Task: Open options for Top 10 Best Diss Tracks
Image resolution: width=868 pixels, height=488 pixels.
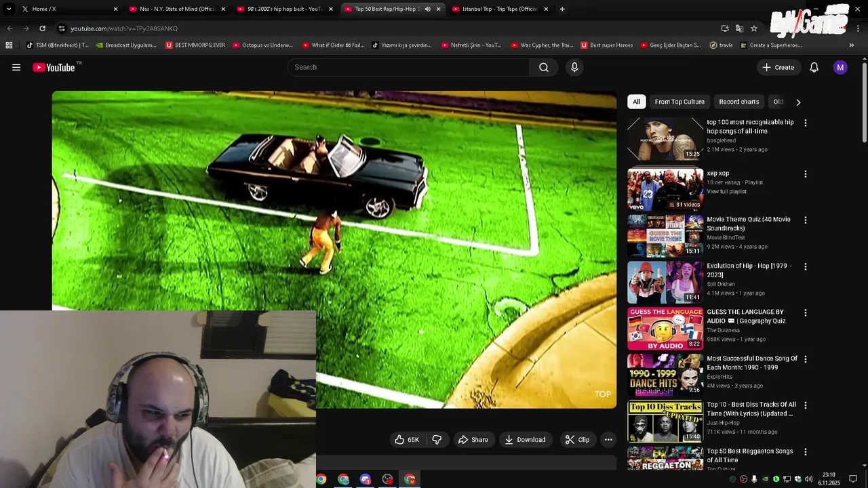Action: [x=805, y=405]
